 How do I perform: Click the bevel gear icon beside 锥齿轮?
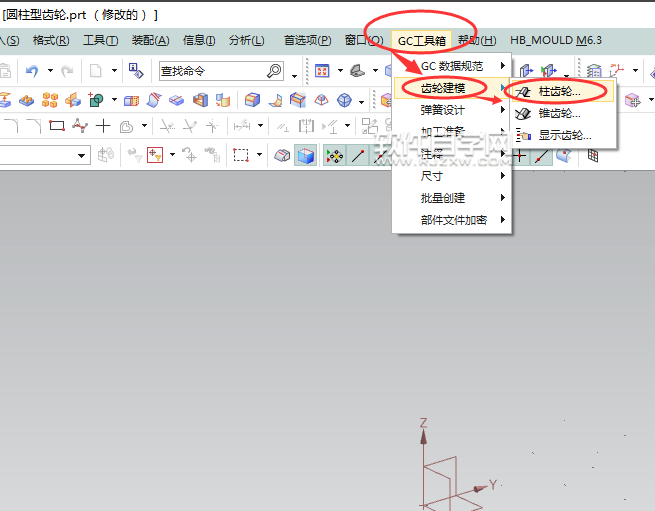click(523, 113)
